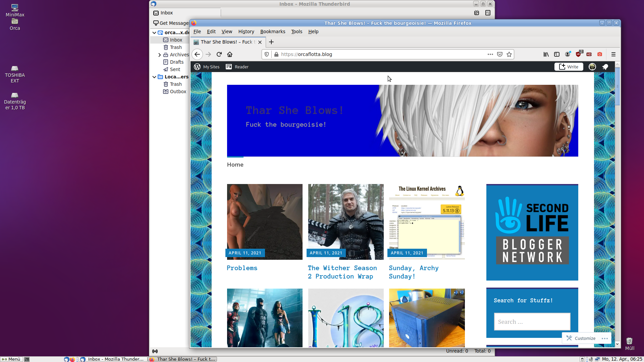This screenshot has width=644, height=362.
Task: Reload the current Firefox page
Action: tap(219, 54)
